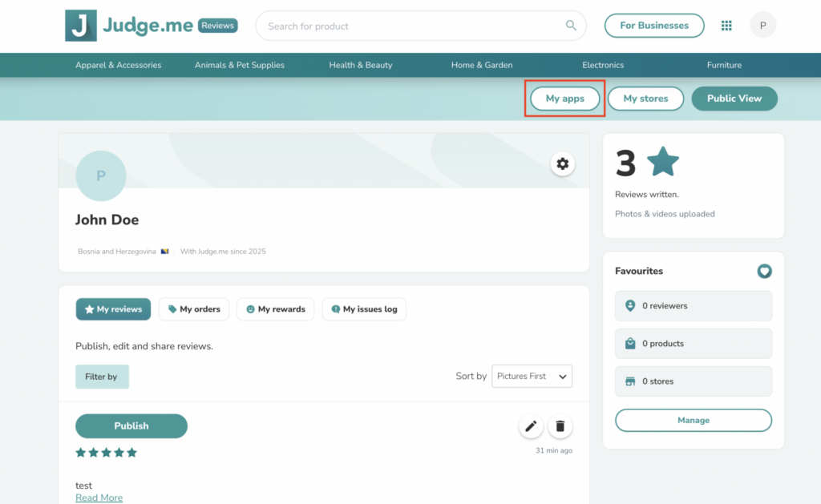Screen dimensions: 821x504
Task: Click the search magnifier icon
Action: coord(571,26)
